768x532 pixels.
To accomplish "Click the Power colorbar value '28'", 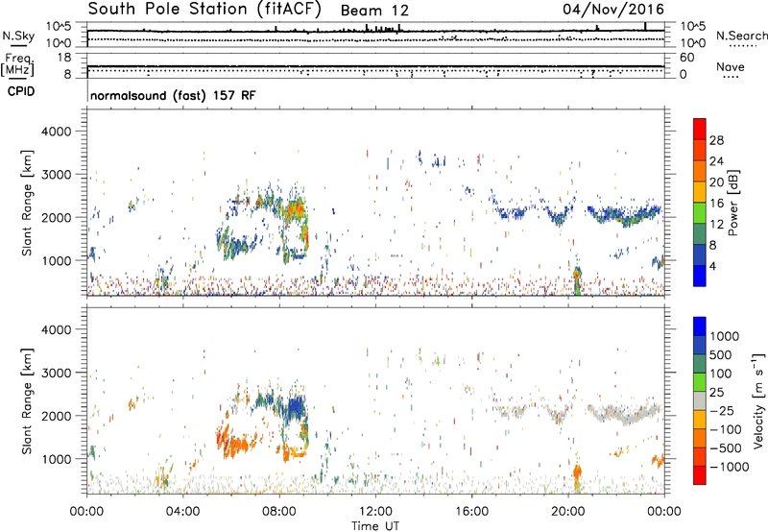I will (716, 140).
